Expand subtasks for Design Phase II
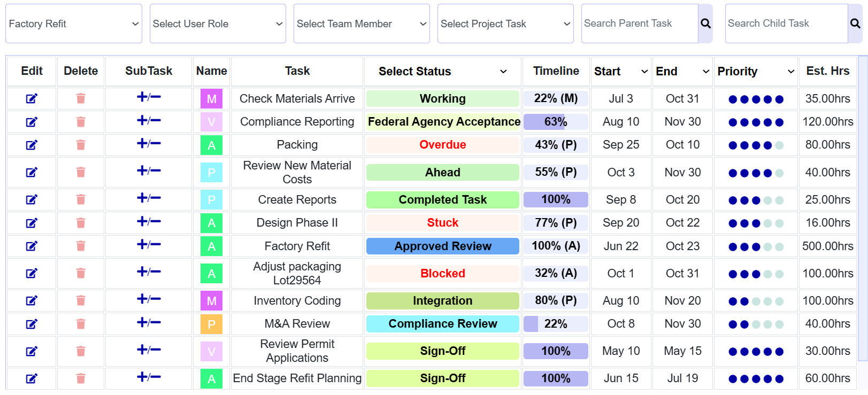This screenshot has width=868, height=395. 149,222
